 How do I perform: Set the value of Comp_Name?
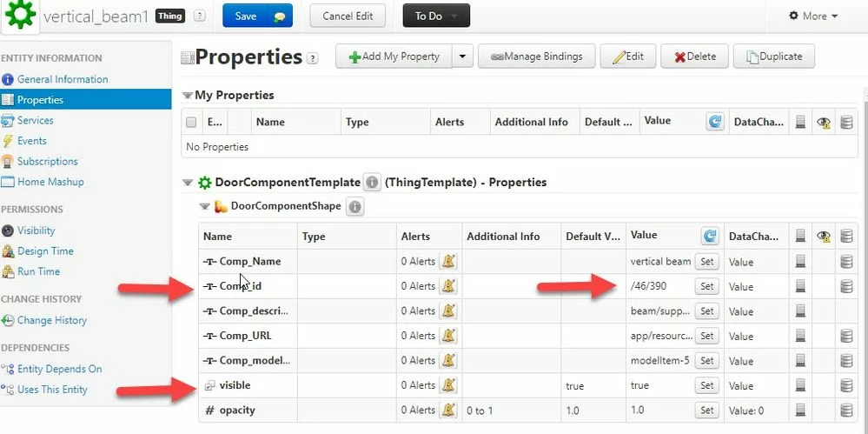click(707, 262)
